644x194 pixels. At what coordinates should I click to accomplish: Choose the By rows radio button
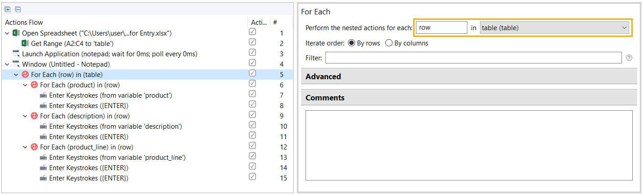[x=352, y=43]
